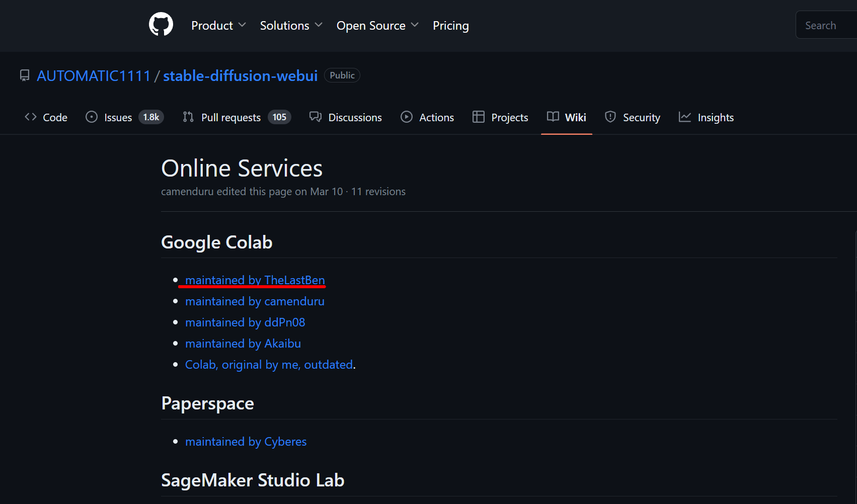Click the Security shield icon

[x=610, y=117]
